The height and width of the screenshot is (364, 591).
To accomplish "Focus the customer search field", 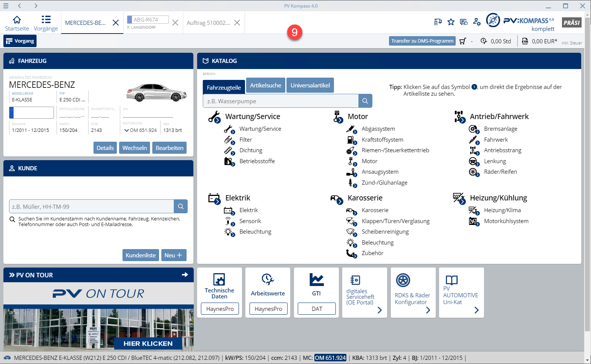I will pos(92,206).
